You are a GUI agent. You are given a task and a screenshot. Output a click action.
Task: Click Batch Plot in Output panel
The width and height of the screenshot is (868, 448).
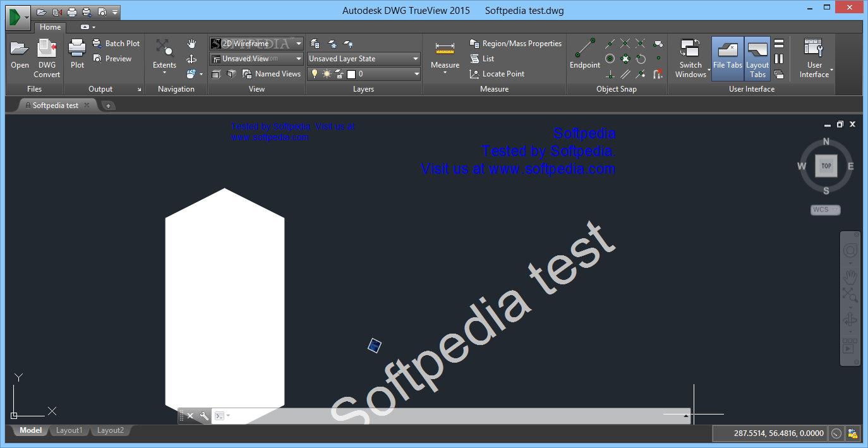tap(116, 44)
